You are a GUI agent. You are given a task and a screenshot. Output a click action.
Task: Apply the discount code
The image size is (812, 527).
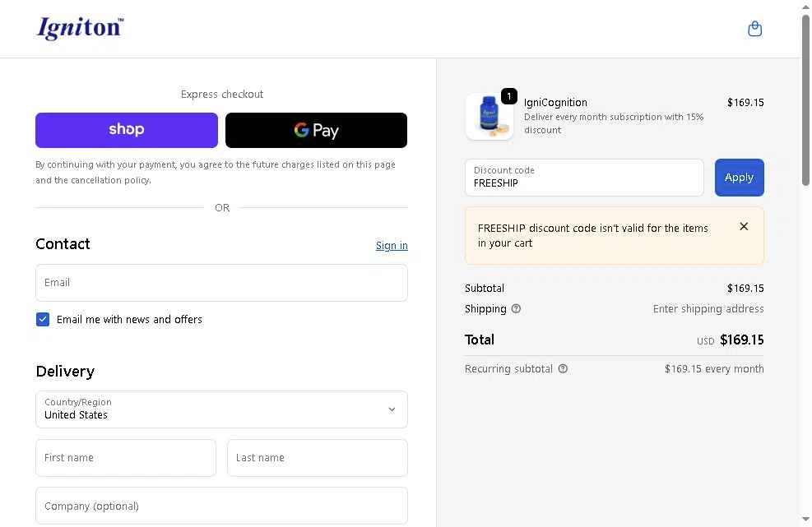[739, 177]
